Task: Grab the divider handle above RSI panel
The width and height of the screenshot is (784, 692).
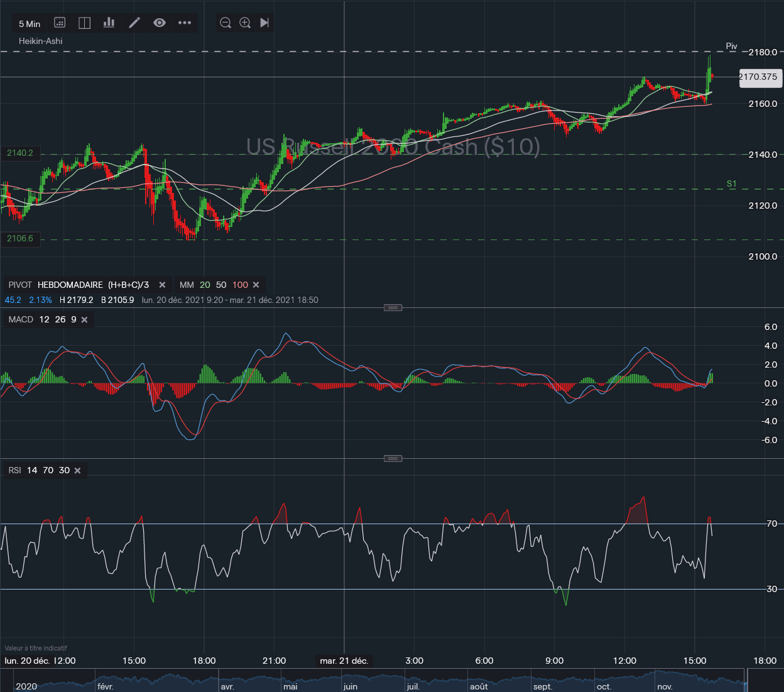Action: pos(393,458)
